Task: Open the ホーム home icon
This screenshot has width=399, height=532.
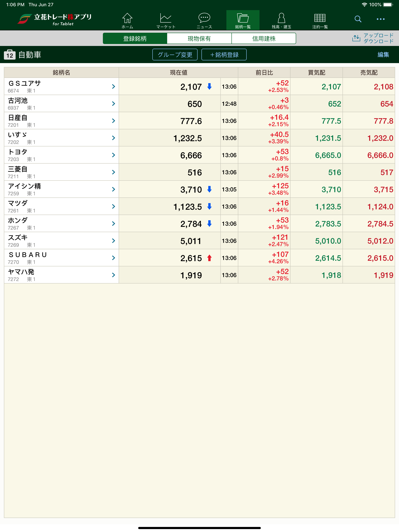Action: click(127, 20)
